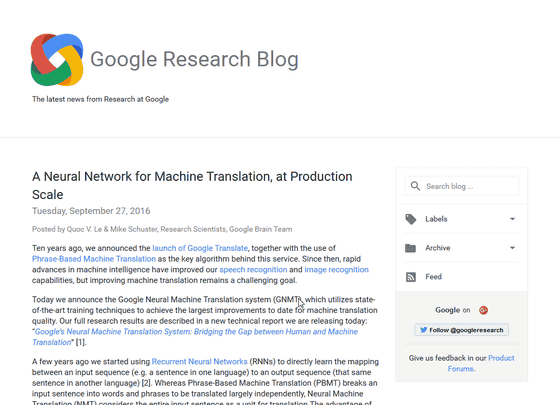
Task: Open the Feed menu item
Action: tap(461, 277)
